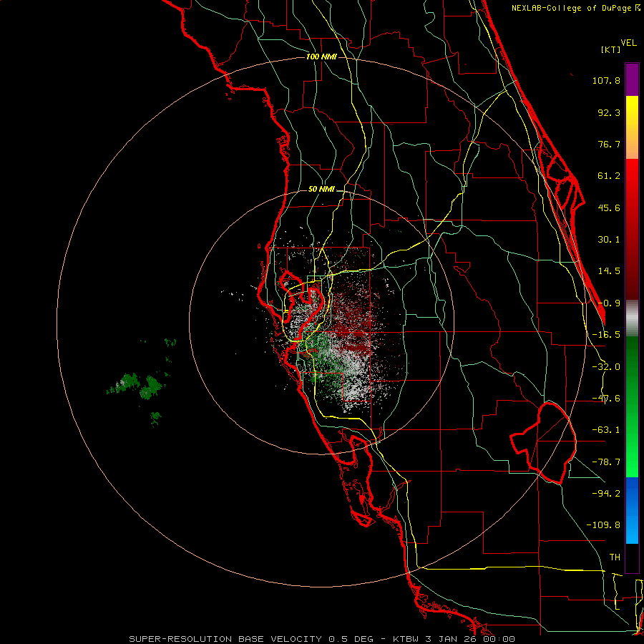Image resolution: width=644 pixels, height=644 pixels.
Task: Click the 00:00 time in the caption
Action: (x=498, y=639)
